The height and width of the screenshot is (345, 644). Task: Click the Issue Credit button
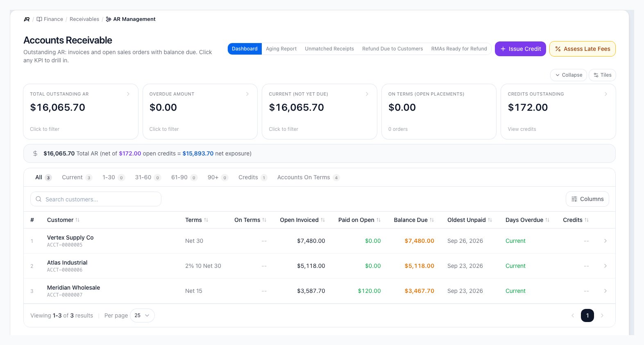point(520,49)
